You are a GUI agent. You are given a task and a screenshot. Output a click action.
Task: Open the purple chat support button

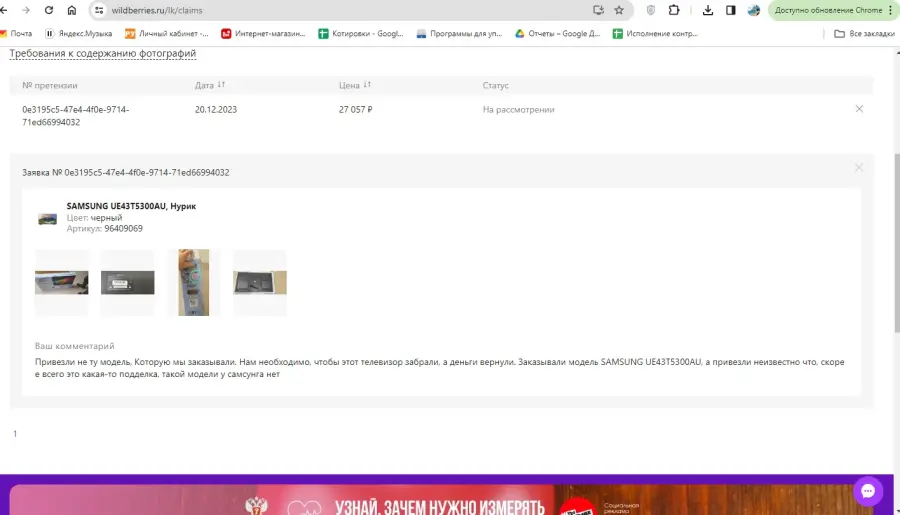click(x=868, y=491)
